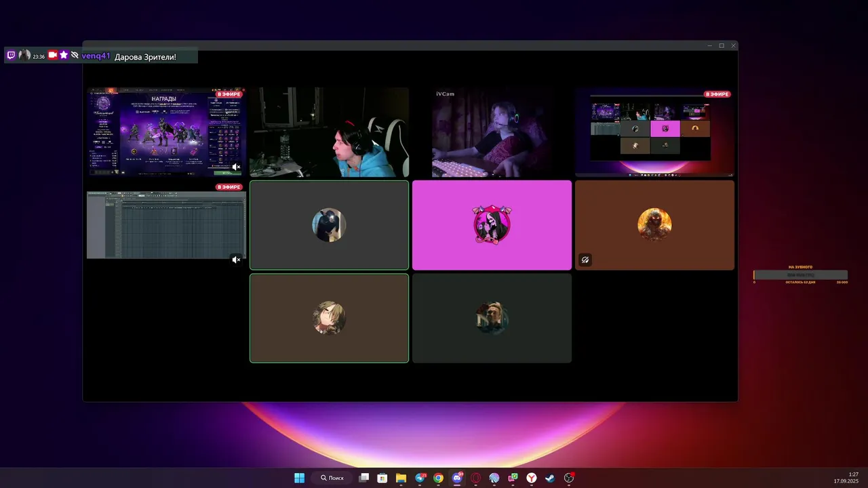Open Steam from the taskbar
Screen dimensions: 868x488
(x=550, y=478)
